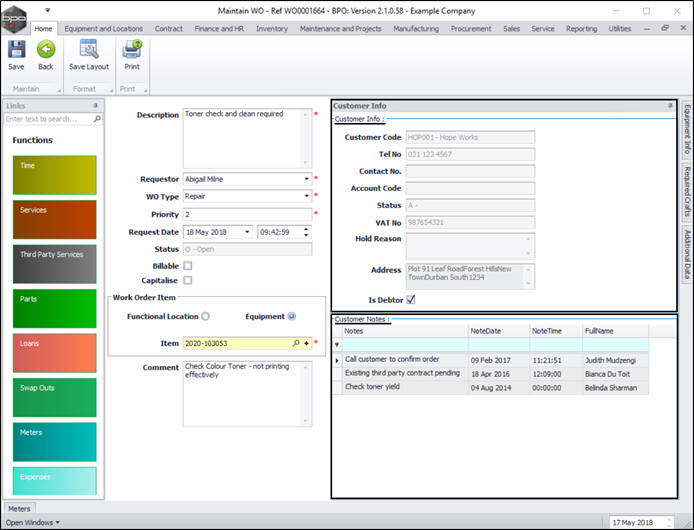Open the Expenses function tile
This screenshot has width=694, height=530.
pos(54,481)
